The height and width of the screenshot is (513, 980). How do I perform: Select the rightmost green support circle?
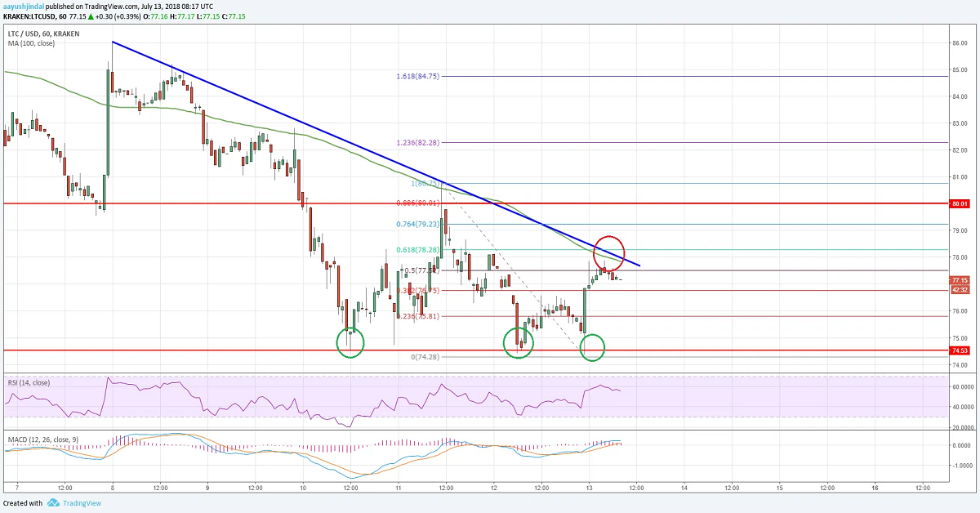pos(593,347)
